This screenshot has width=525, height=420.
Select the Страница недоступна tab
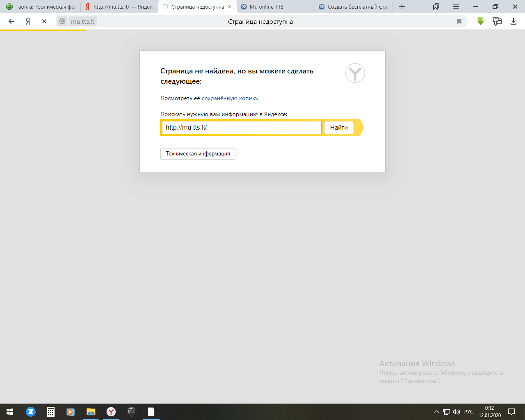[198, 7]
